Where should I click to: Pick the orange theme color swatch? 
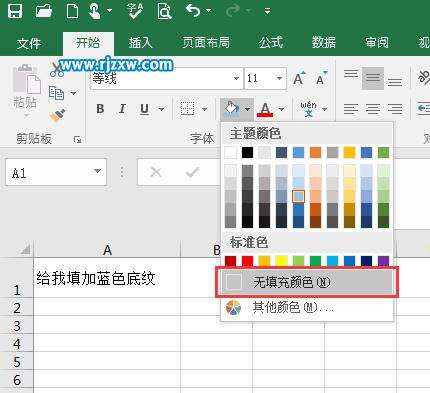pyautogui.click(x=315, y=153)
